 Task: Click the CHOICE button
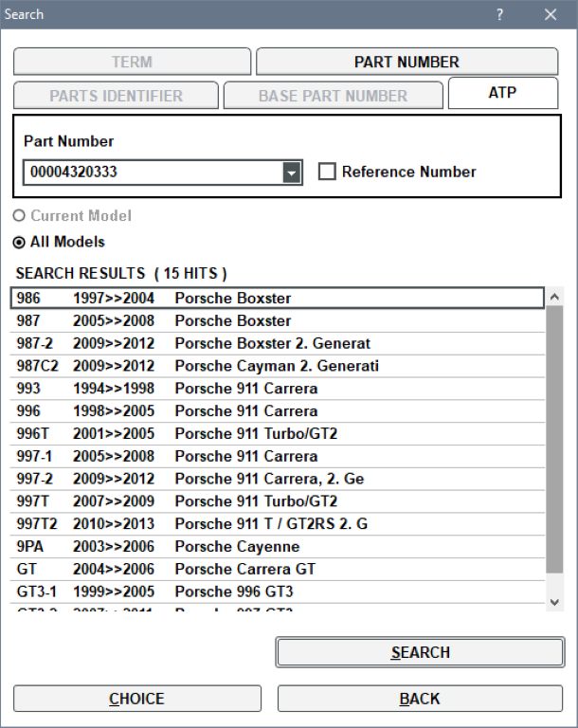click(x=137, y=699)
